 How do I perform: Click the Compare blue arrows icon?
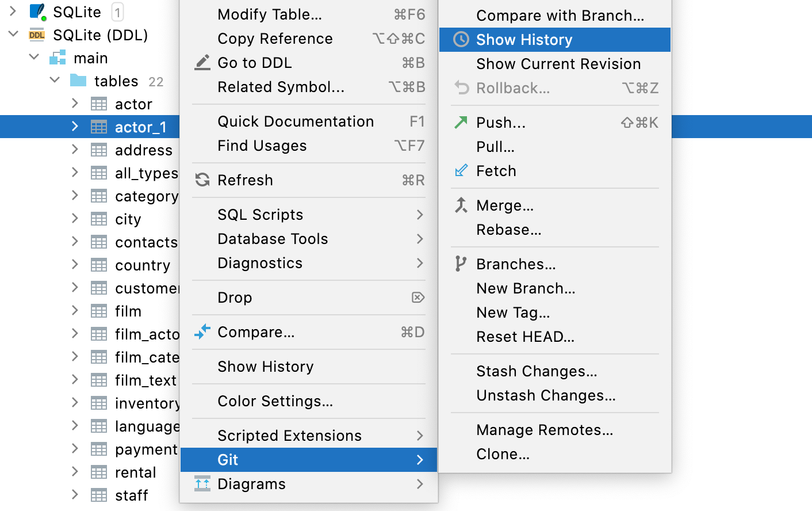click(x=202, y=332)
